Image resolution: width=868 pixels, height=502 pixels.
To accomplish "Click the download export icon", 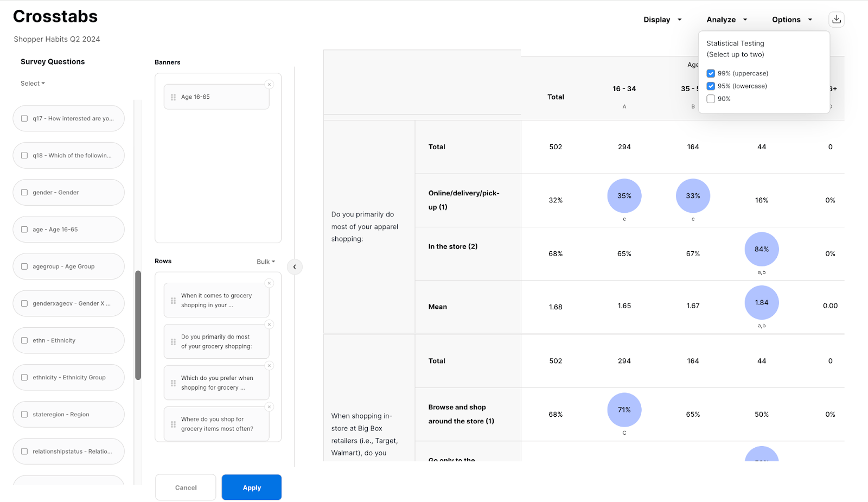I will coord(836,20).
